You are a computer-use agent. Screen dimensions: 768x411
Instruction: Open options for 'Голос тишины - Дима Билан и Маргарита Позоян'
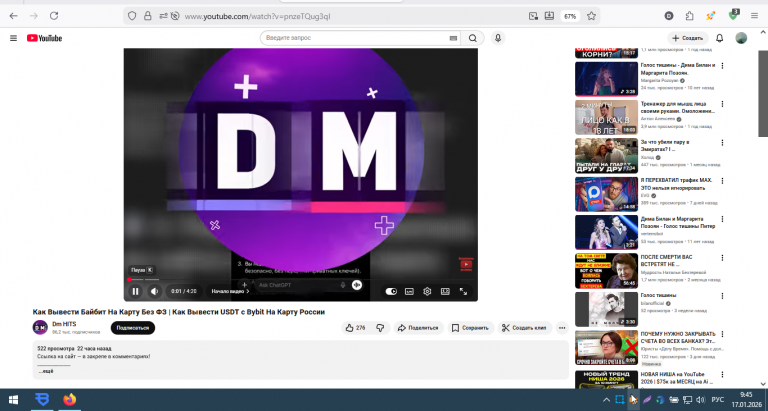pos(722,66)
